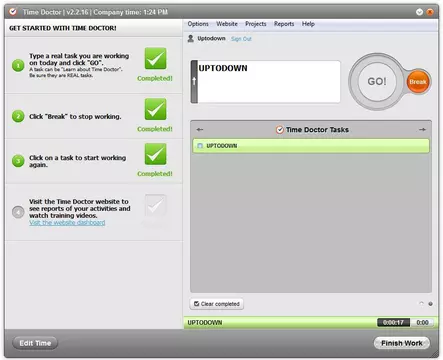Click step 1 green Completed checkmark
This screenshot has width=443, height=360.
pyautogui.click(x=155, y=58)
